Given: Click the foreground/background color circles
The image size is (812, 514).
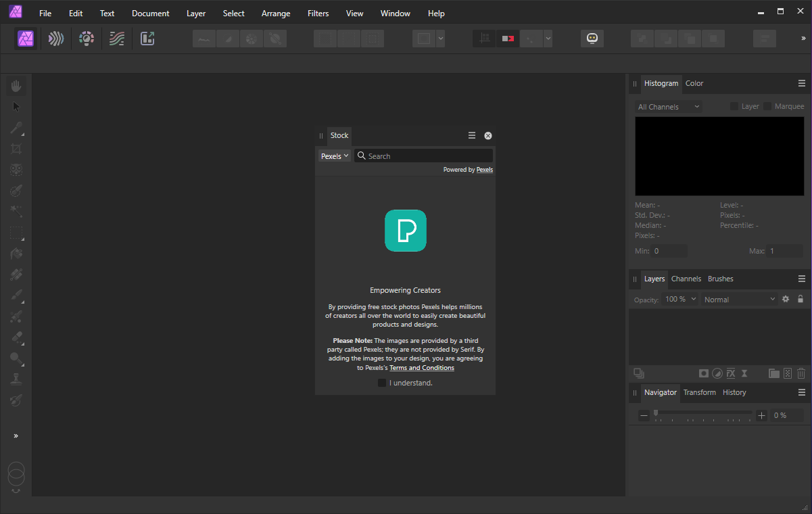Looking at the screenshot, I should click(16, 473).
